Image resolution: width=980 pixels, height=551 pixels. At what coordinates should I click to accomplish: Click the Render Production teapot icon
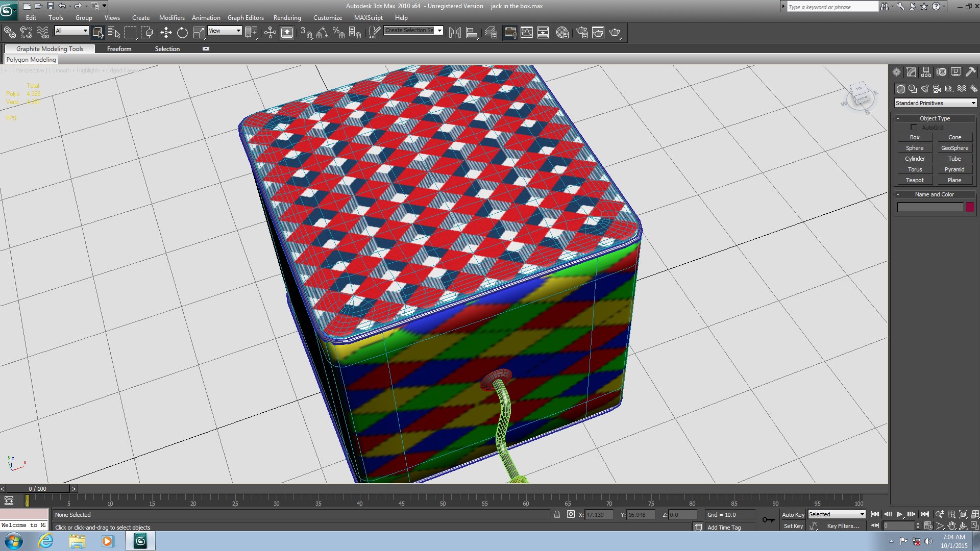[615, 33]
